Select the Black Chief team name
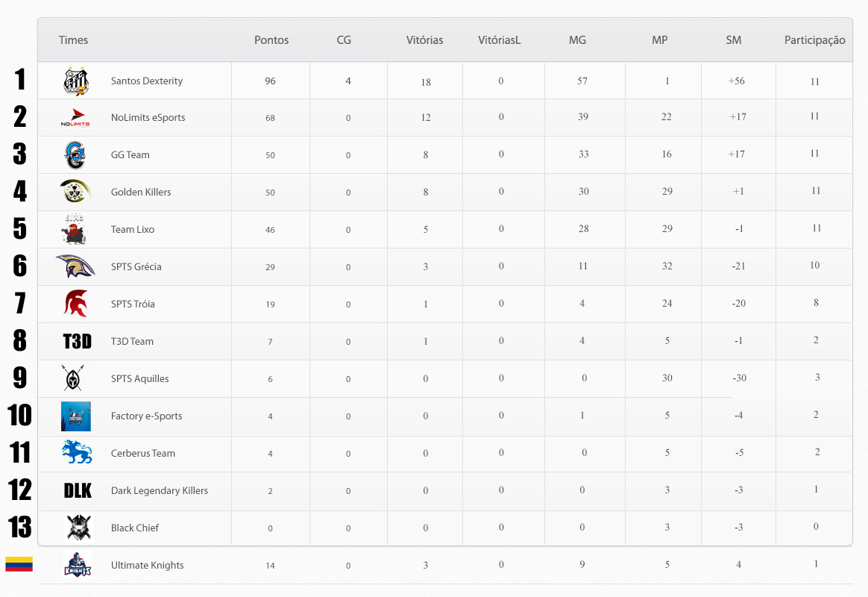Screen dimensions: 868x597 135,528
